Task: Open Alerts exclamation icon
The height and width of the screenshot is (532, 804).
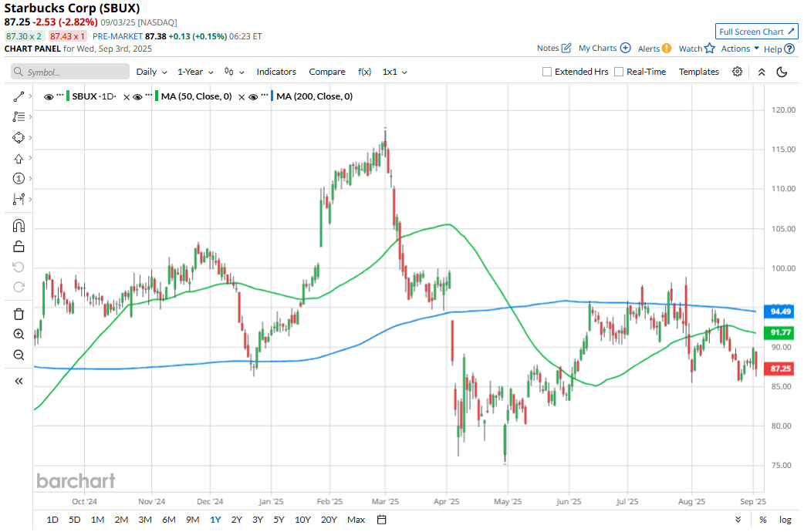Action: pos(666,48)
